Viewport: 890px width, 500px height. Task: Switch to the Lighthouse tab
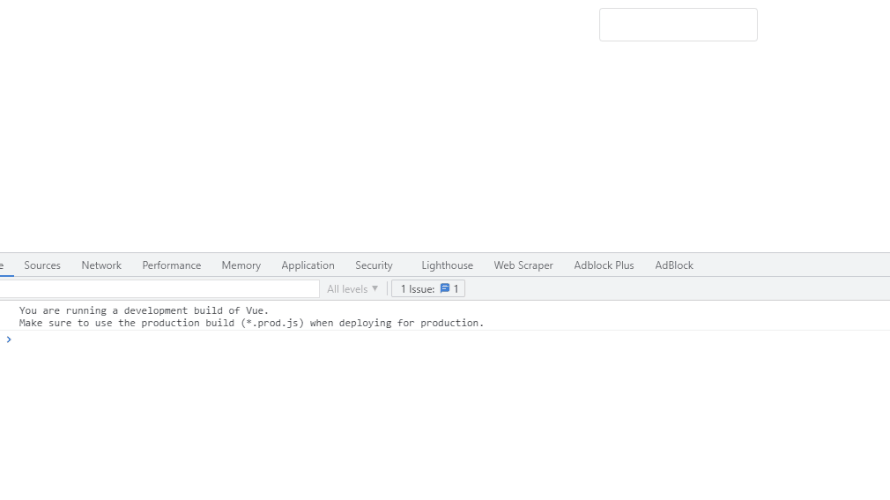[447, 265]
